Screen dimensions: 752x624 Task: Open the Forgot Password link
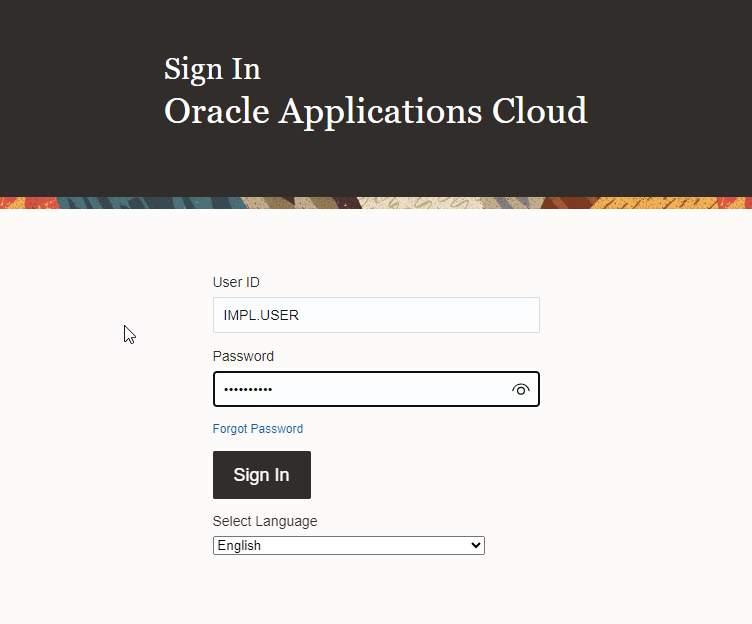pyautogui.click(x=258, y=429)
